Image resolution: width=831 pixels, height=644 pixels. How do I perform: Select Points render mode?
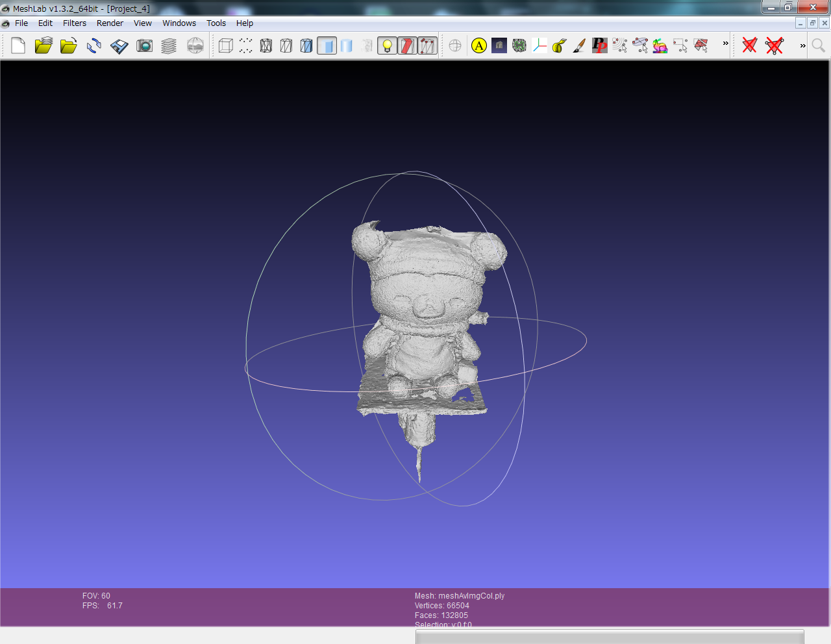pyautogui.click(x=246, y=45)
